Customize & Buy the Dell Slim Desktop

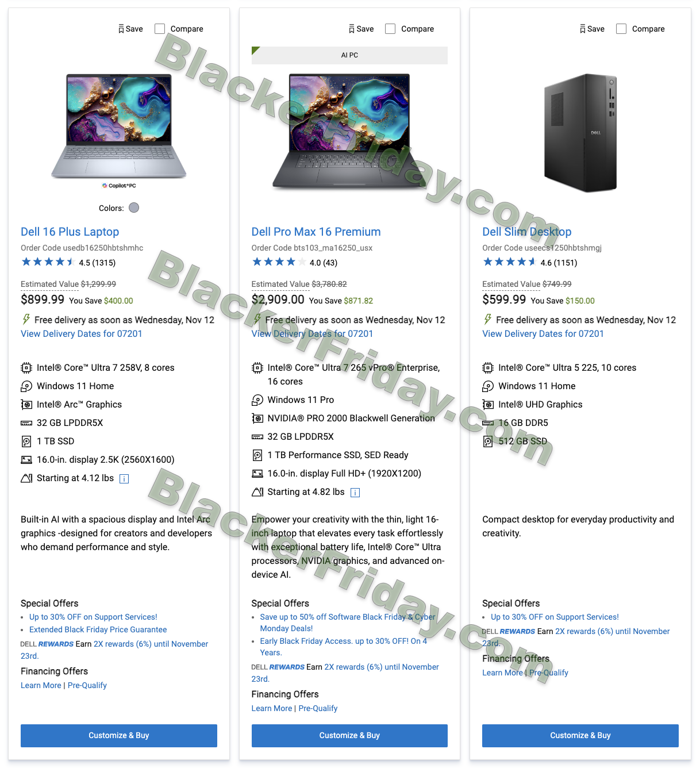pyautogui.click(x=580, y=736)
